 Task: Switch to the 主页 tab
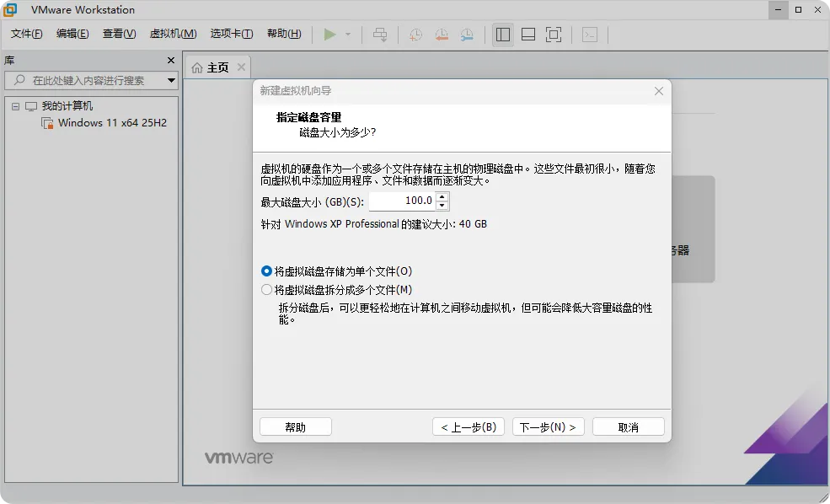217,67
